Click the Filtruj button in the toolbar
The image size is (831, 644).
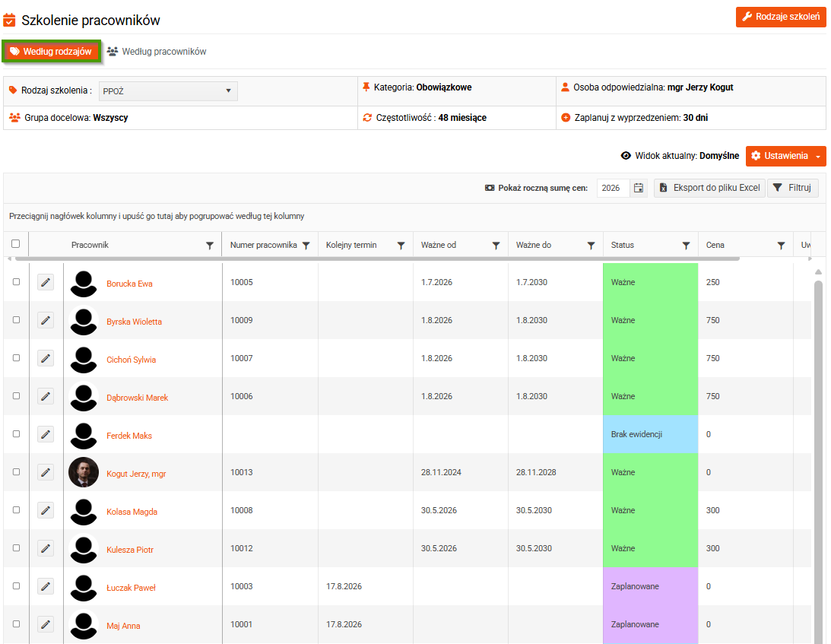(x=792, y=188)
